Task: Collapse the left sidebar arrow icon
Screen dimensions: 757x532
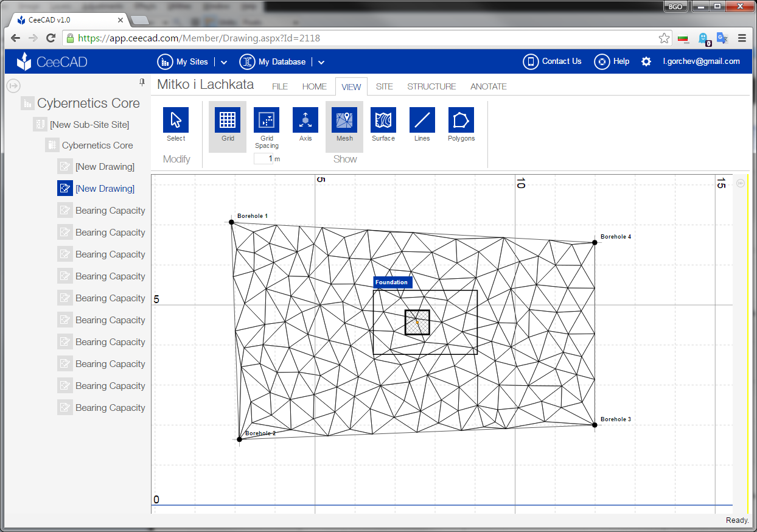Action: (x=15, y=85)
